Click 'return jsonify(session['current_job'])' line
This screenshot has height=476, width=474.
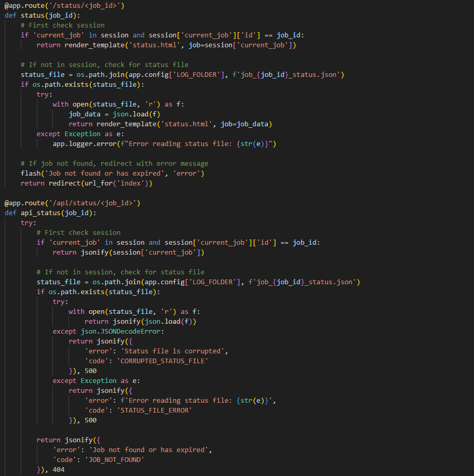pyautogui.click(x=128, y=252)
